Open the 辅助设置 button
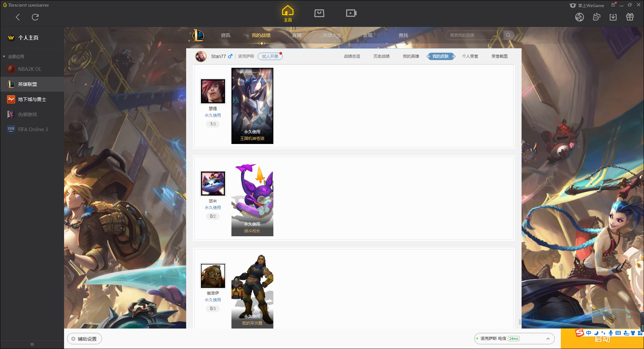The height and width of the screenshot is (349, 644). (85, 339)
